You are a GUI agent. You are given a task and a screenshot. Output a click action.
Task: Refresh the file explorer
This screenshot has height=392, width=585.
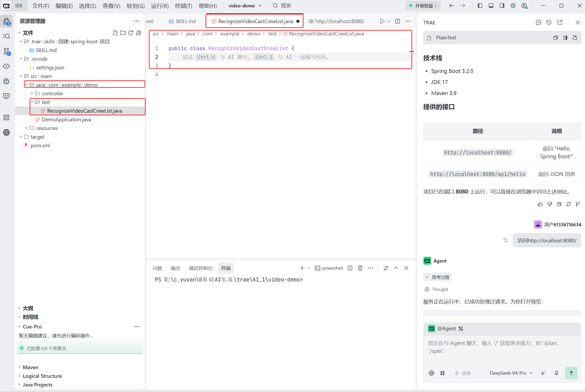coord(131,33)
